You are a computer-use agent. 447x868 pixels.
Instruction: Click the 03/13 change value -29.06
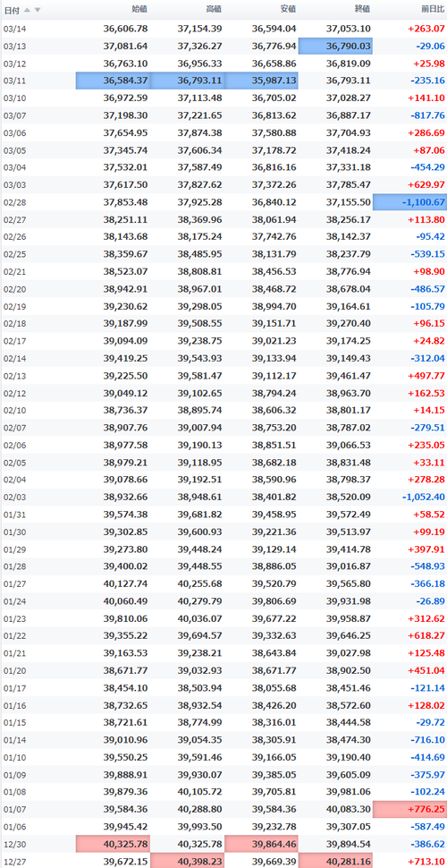[430, 46]
